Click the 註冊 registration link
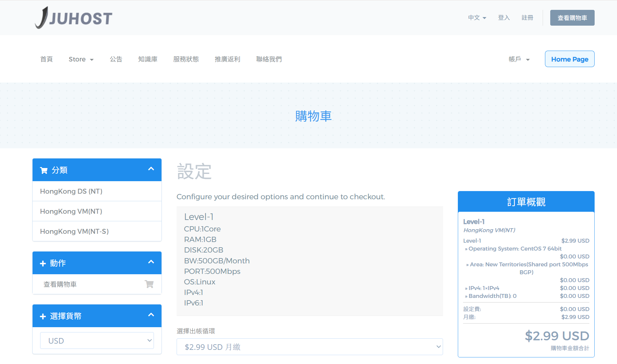 click(527, 18)
